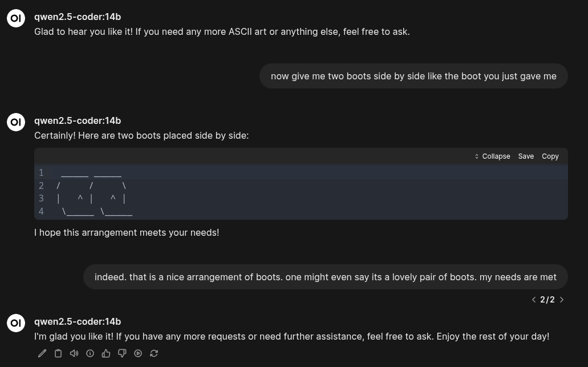Screen dimensions: 588x367
Task: Copy the last response using the clipboard icon
Action: point(58,353)
